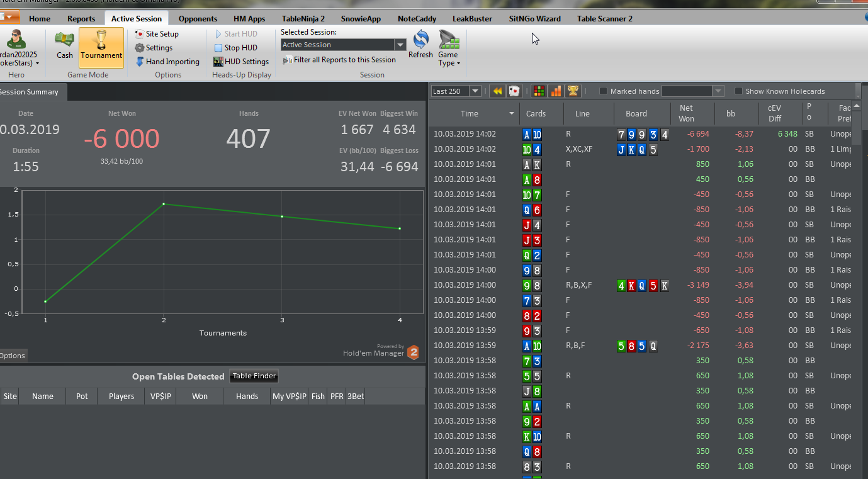The image size is (868, 479).
Task: Sort open tables by Fish column
Action: pyautogui.click(x=318, y=397)
